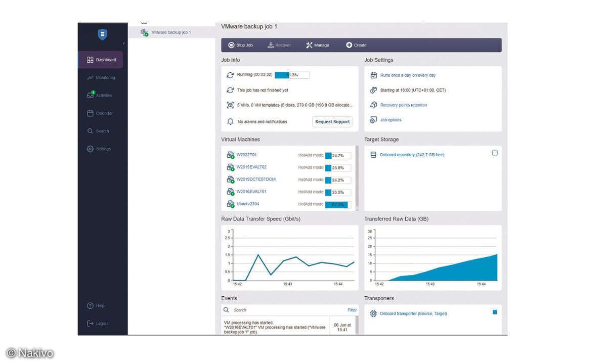Open Activities with the green badge
Viewport: 607px width, 364px height.
click(100, 95)
